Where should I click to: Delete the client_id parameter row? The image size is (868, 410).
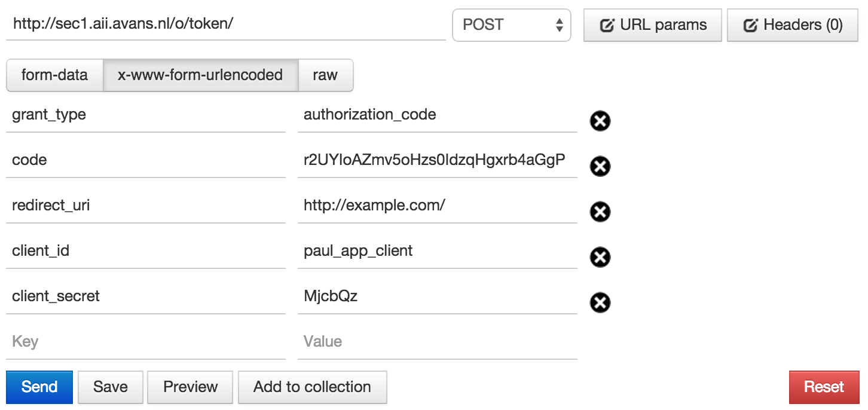pyautogui.click(x=600, y=257)
